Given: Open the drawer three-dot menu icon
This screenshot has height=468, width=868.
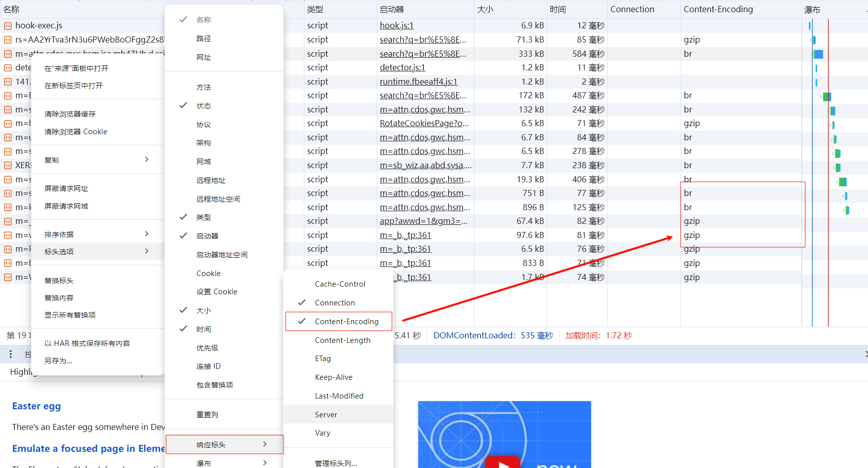Looking at the screenshot, I should [x=11, y=354].
